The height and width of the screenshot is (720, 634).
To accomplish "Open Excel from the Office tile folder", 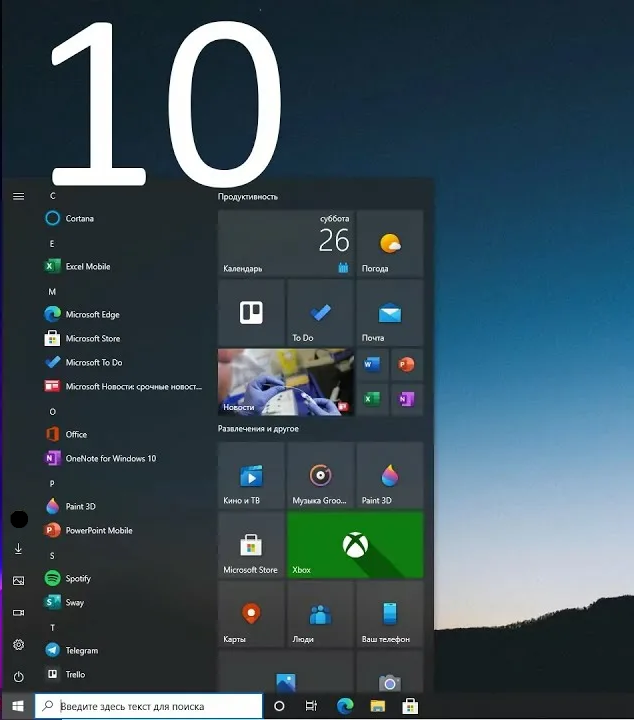I will pos(372,399).
